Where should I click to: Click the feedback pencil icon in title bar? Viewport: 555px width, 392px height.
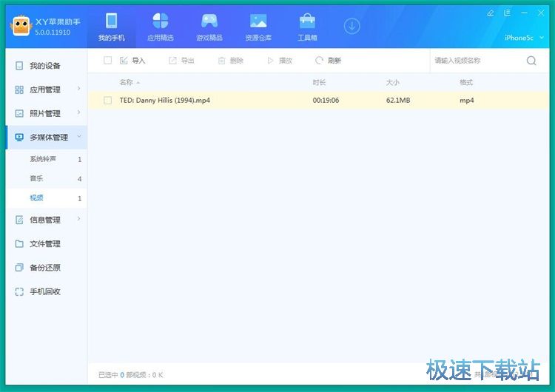[x=490, y=13]
